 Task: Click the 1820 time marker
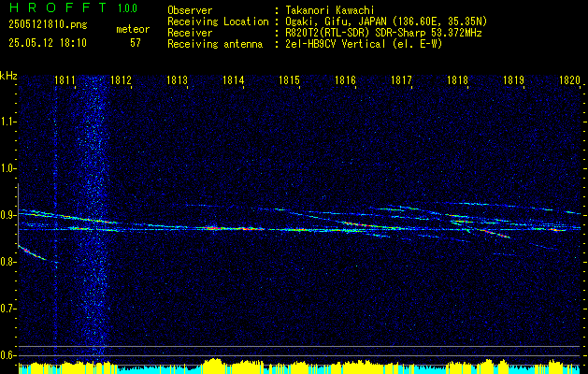coord(570,79)
